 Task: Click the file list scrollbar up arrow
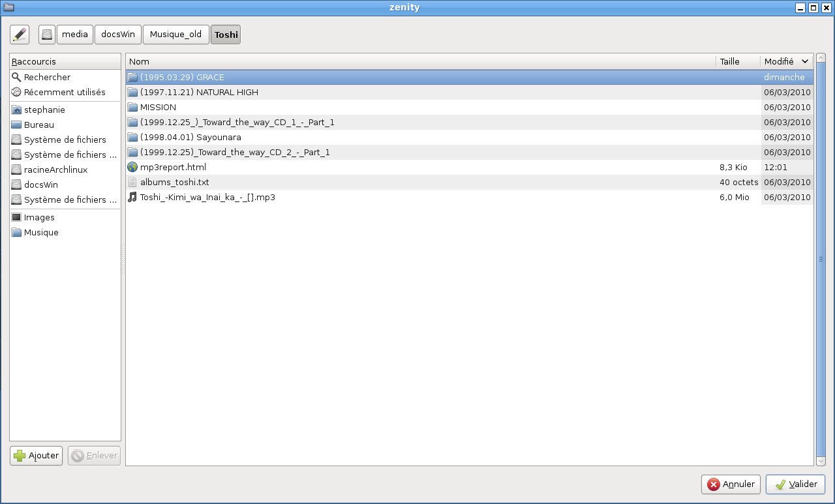coord(821,59)
